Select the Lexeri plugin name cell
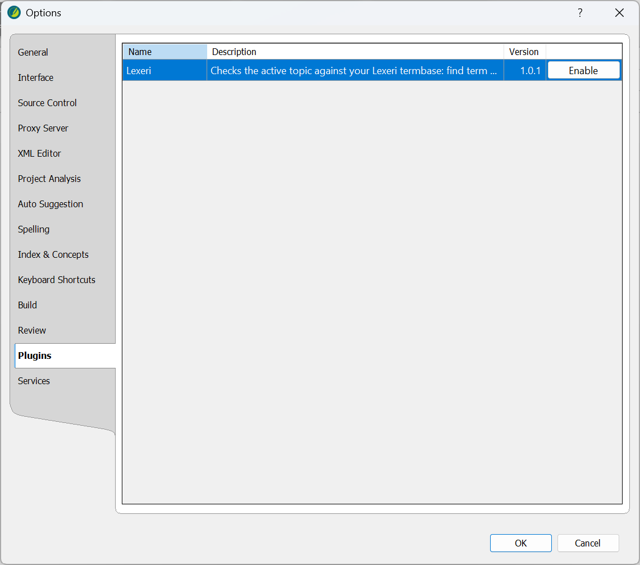Image resolution: width=640 pixels, height=565 pixels. (x=165, y=71)
